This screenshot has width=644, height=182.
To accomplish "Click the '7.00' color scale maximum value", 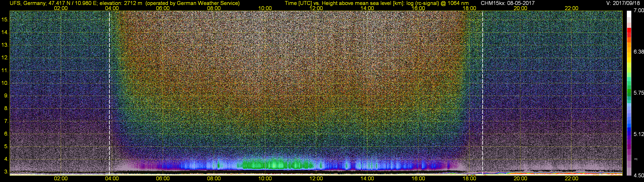I will pos(639,10).
